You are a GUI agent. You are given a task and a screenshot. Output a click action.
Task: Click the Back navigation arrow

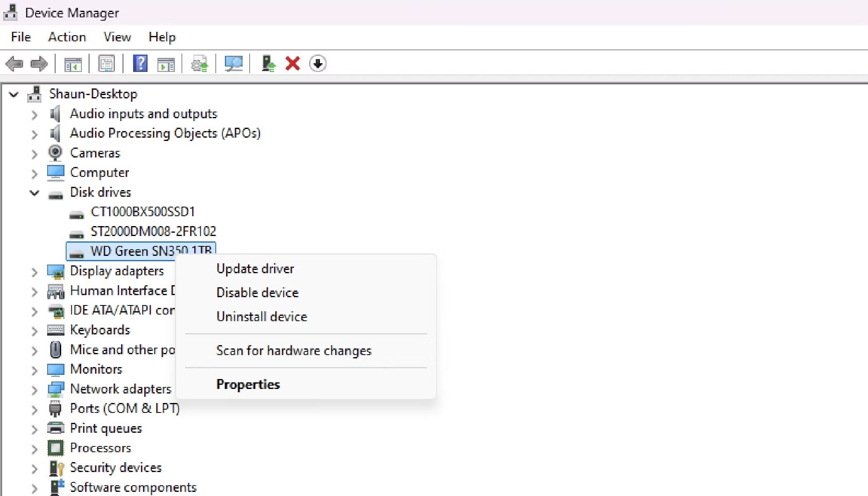point(14,63)
